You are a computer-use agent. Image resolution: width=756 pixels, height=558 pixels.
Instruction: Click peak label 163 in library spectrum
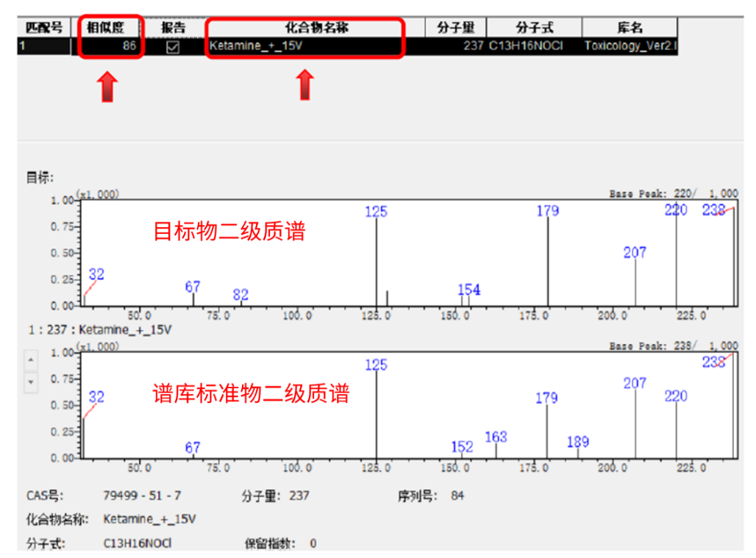pos(496,437)
